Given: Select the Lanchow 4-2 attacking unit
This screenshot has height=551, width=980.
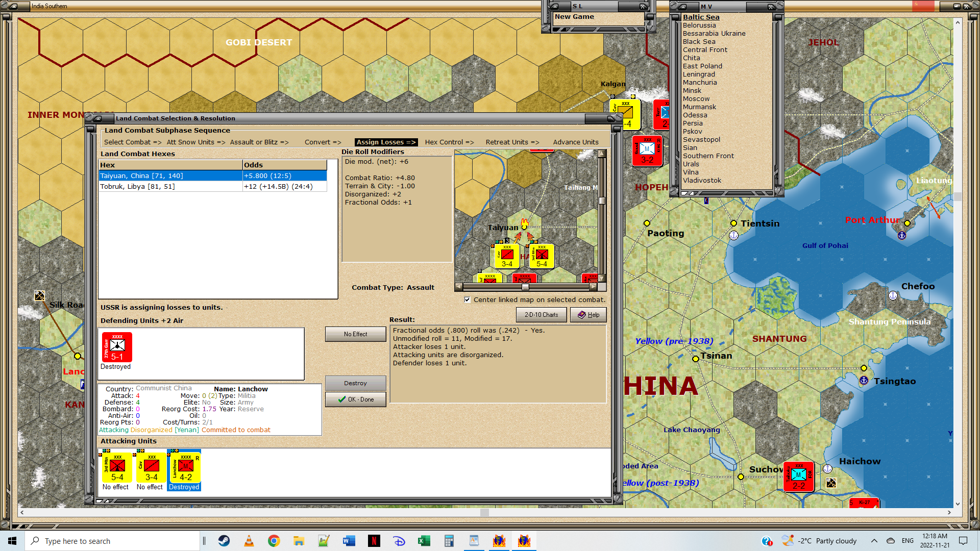Looking at the screenshot, I should coord(185,467).
